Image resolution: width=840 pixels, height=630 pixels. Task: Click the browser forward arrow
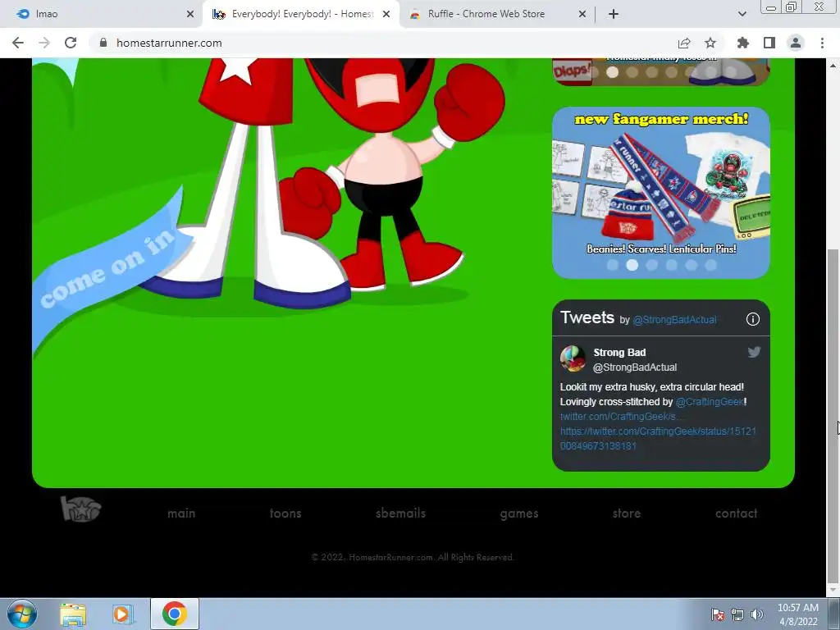click(44, 43)
